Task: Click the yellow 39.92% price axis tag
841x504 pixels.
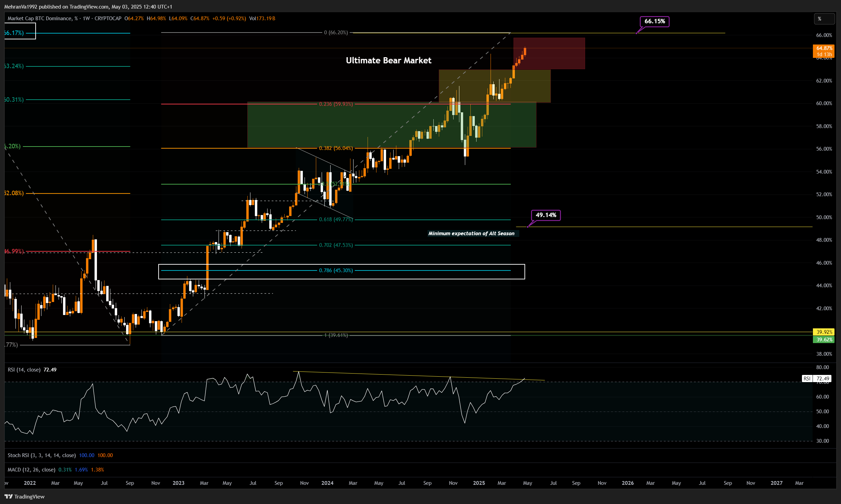Action: pyautogui.click(x=824, y=332)
